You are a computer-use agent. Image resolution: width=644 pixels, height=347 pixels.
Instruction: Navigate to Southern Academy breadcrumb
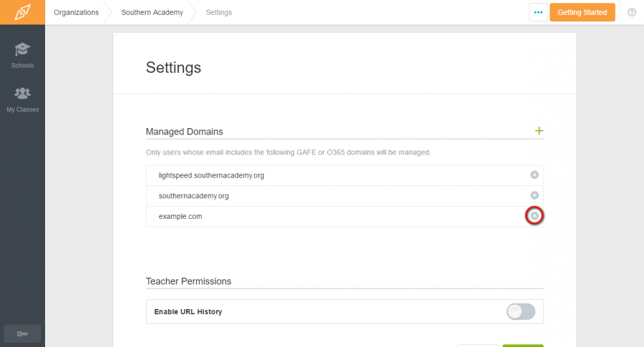coord(152,12)
